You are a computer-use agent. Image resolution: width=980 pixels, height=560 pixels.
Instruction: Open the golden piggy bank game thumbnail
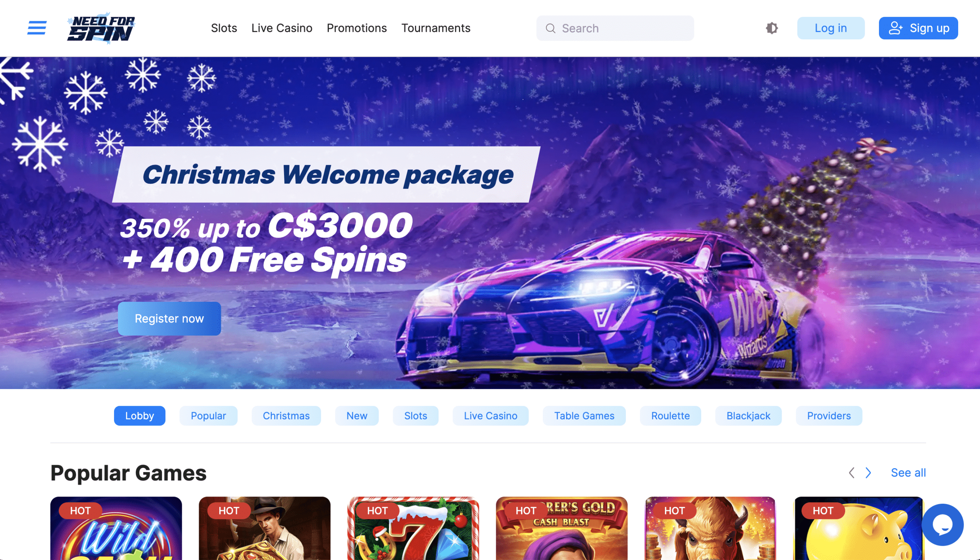click(x=858, y=529)
